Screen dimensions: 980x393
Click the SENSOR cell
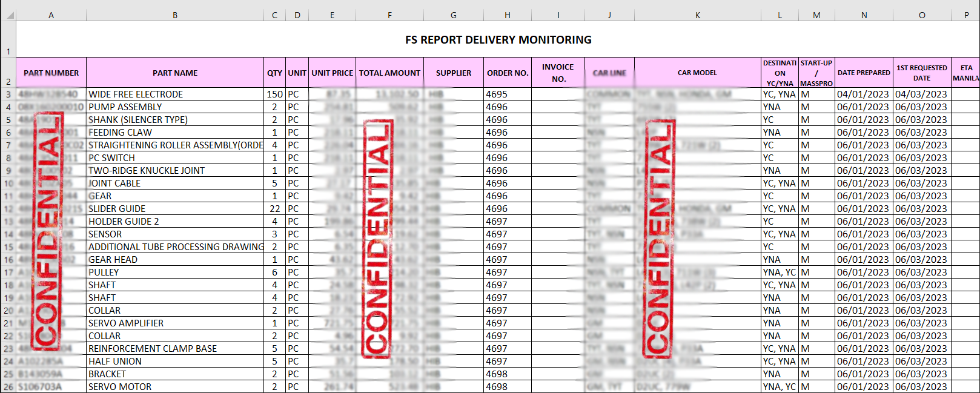[175, 234]
